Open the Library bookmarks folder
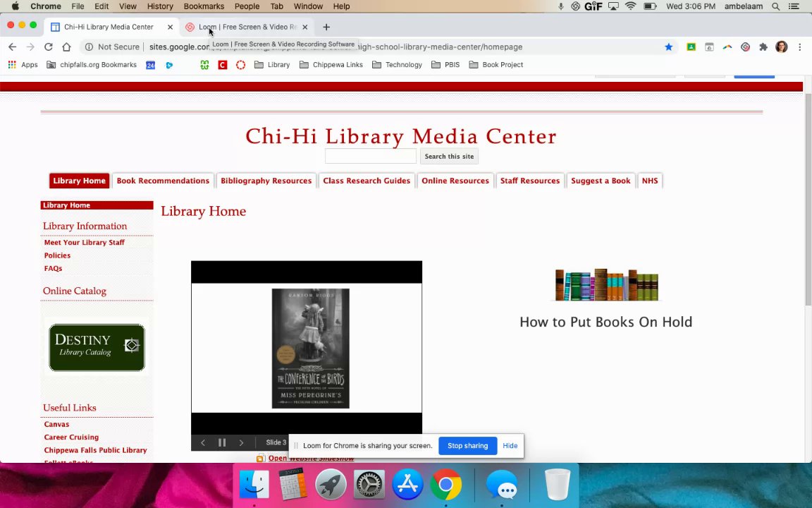Screen dimensions: 812x508 [x=272, y=65]
